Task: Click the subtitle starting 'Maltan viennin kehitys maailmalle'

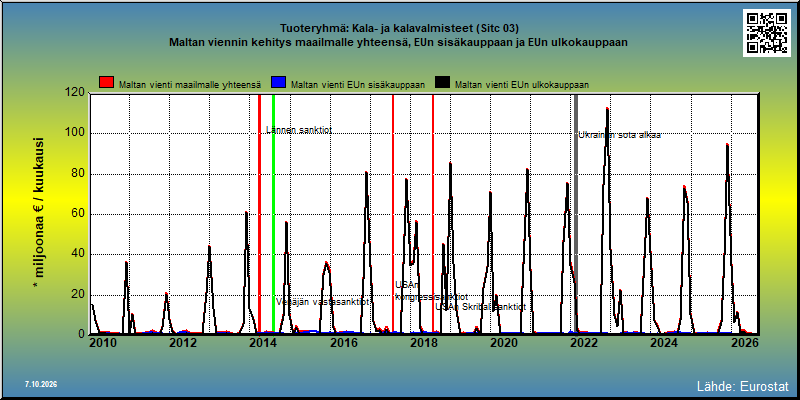Action: click(x=398, y=42)
